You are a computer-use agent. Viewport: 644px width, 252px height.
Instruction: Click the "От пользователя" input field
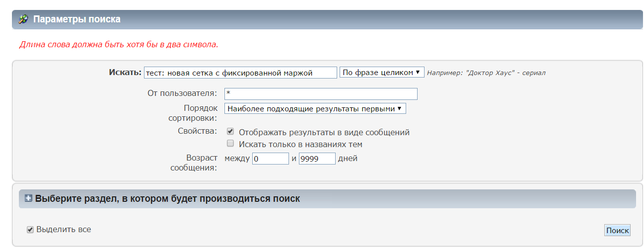point(321,94)
